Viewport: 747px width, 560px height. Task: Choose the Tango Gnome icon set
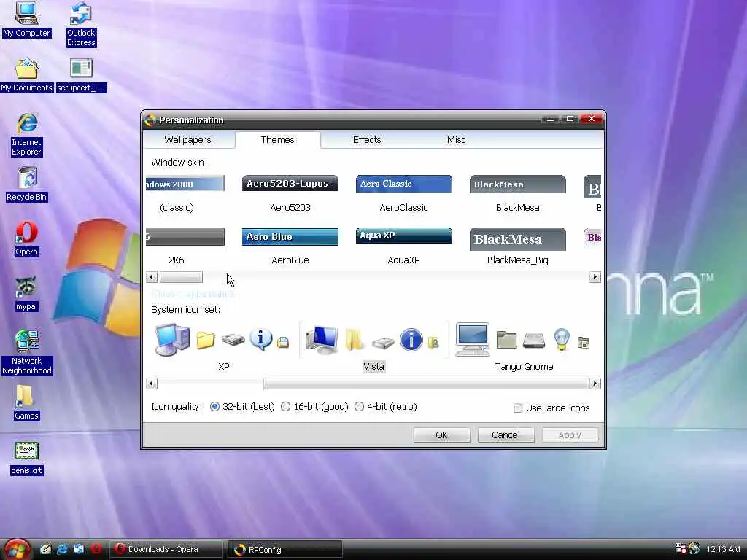coord(524,346)
